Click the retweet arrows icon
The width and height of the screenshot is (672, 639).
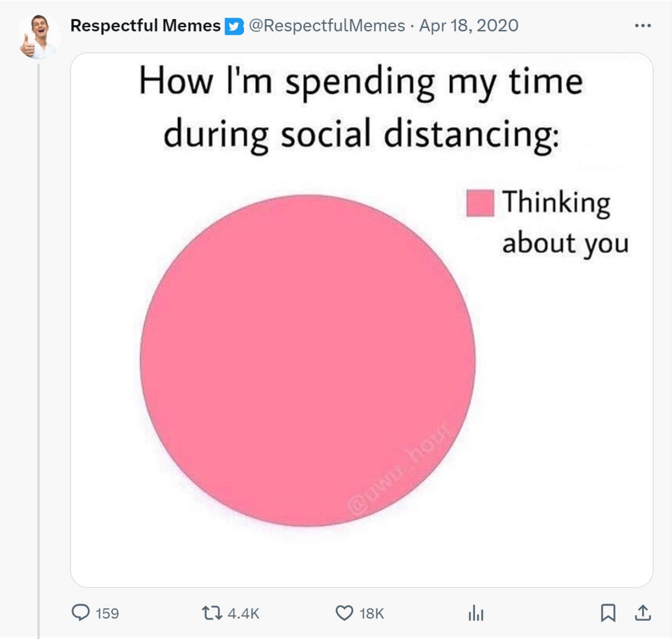(212, 613)
